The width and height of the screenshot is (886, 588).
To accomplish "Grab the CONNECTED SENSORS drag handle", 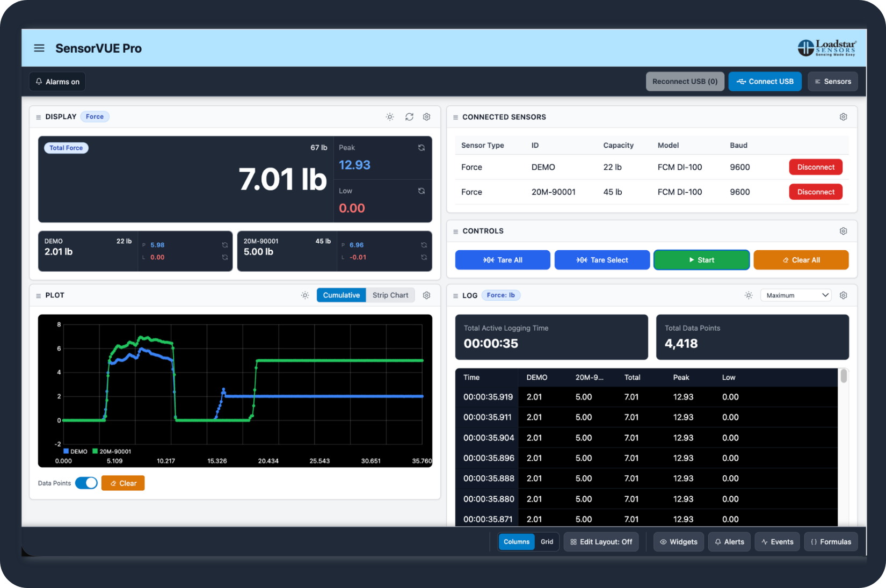I will (x=455, y=117).
